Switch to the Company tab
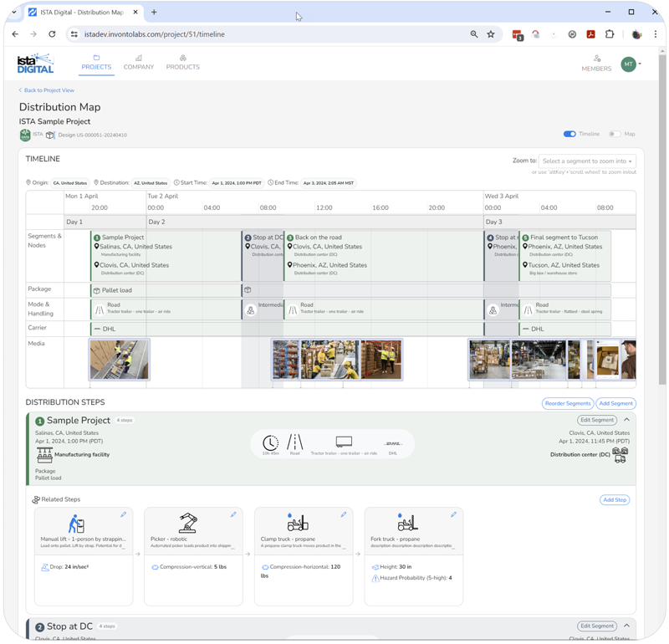 coord(139,63)
